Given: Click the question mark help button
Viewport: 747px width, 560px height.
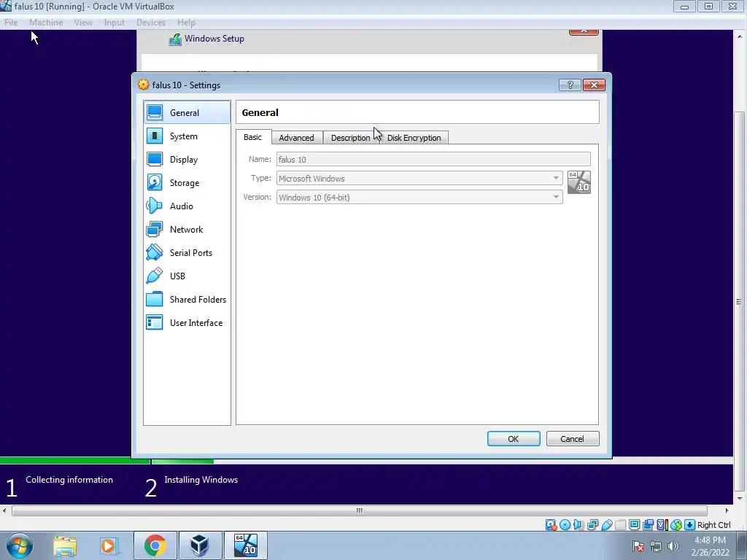Looking at the screenshot, I should click(x=570, y=85).
